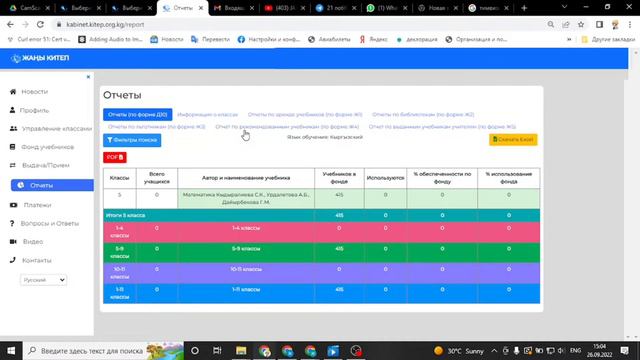Click the pink 1-4 классы row
The width and height of the screenshot is (640, 360).
click(321, 232)
